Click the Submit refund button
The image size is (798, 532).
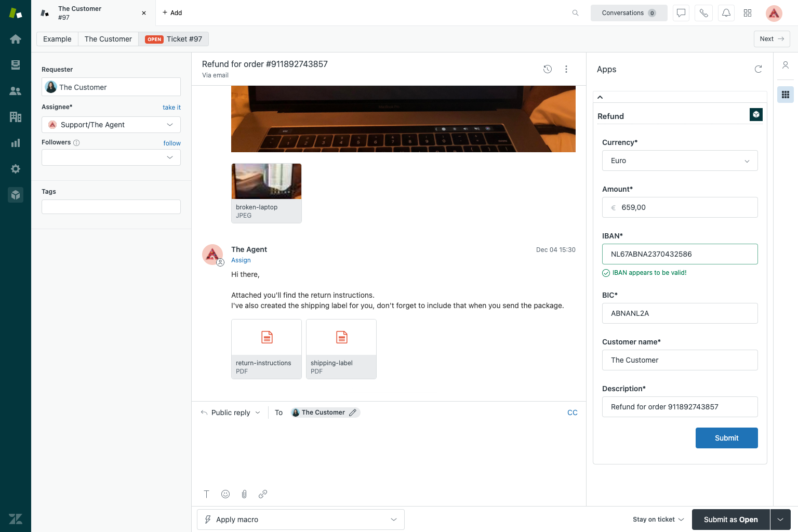coord(726,438)
